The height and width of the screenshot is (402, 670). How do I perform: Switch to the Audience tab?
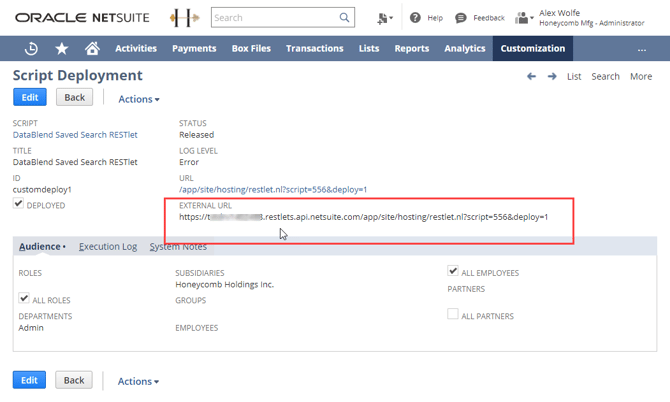40,246
